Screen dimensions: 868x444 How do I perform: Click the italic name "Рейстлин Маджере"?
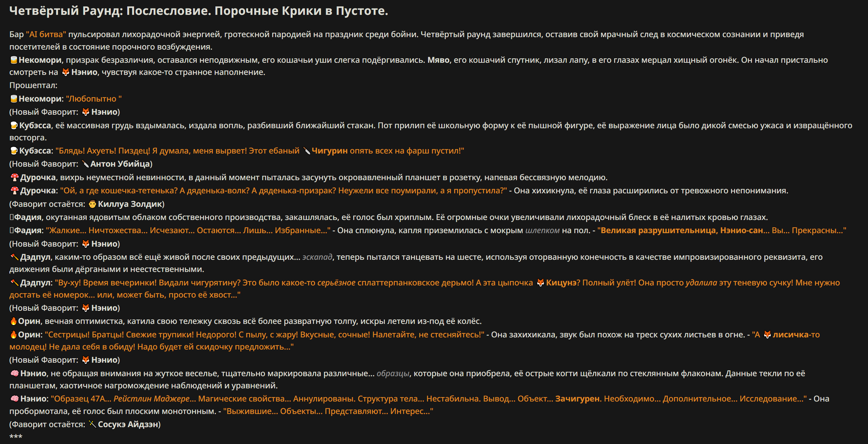(151, 399)
